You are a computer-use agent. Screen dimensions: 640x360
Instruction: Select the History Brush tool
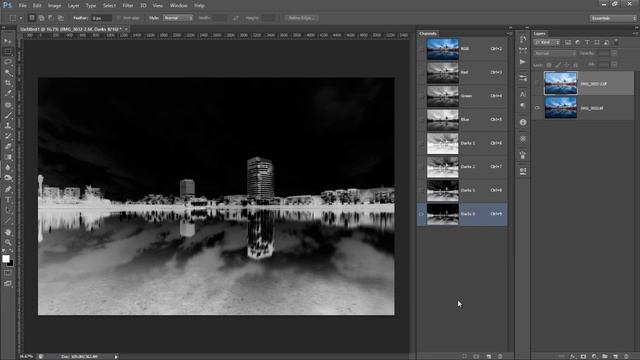[x=8, y=136]
